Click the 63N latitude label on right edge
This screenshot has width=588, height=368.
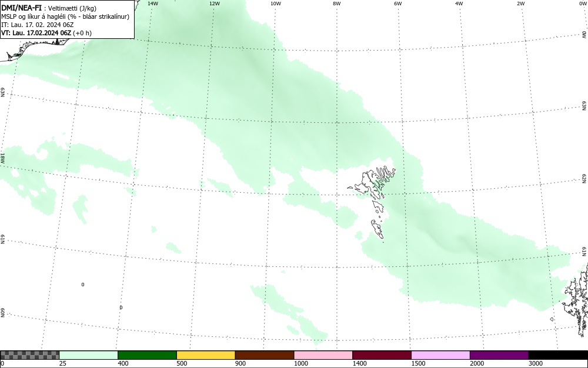click(584, 106)
